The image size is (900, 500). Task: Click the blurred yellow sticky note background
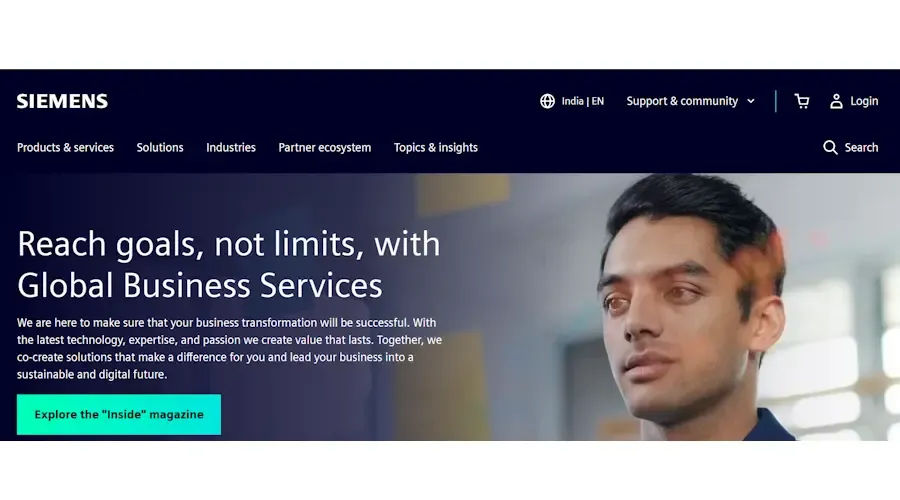pyautogui.click(x=462, y=192)
